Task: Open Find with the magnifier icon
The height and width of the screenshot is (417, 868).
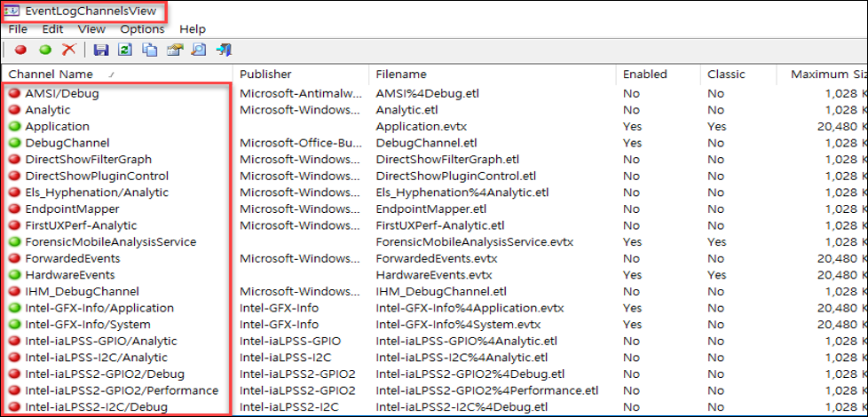Action: (198, 50)
